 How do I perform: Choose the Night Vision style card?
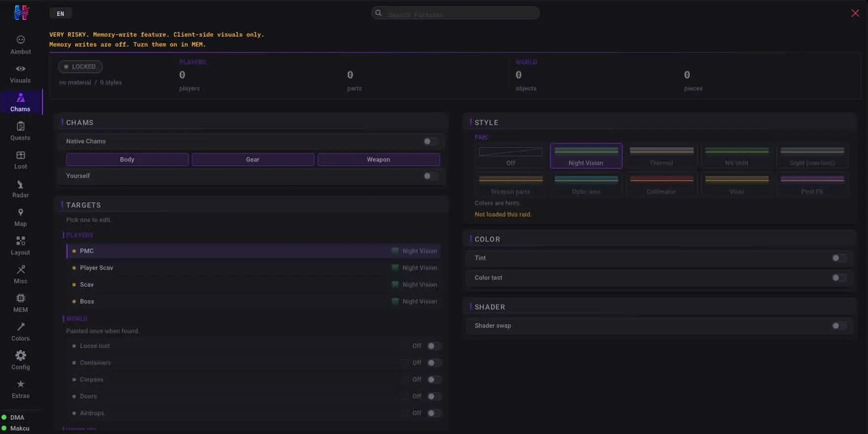pos(586,156)
